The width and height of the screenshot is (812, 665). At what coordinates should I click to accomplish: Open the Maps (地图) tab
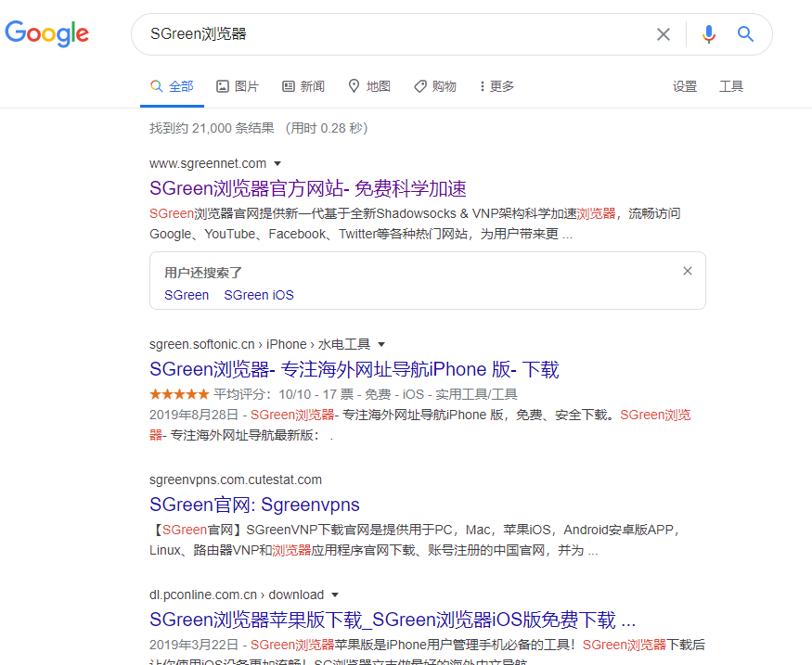coord(369,86)
